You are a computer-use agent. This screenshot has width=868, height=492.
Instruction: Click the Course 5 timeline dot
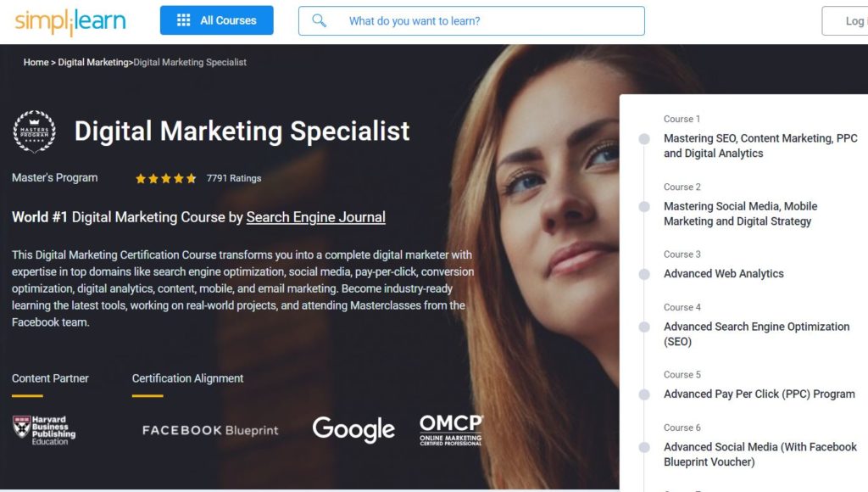coord(644,394)
